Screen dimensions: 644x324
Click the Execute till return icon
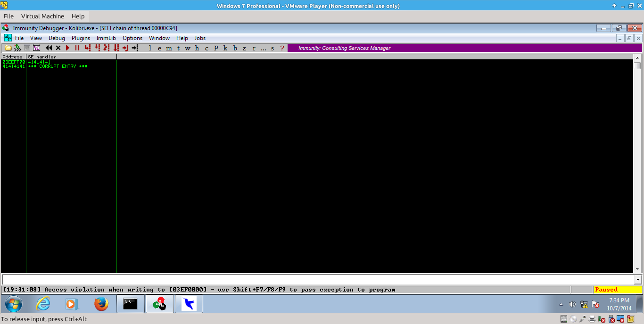coord(125,48)
